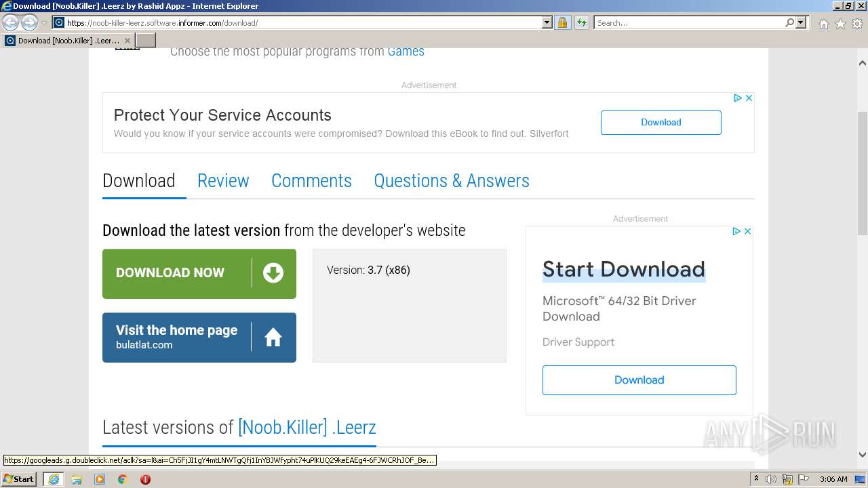Go forward with the browser Forward arrow
The height and width of the screenshot is (488, 868).
(29, 22)
